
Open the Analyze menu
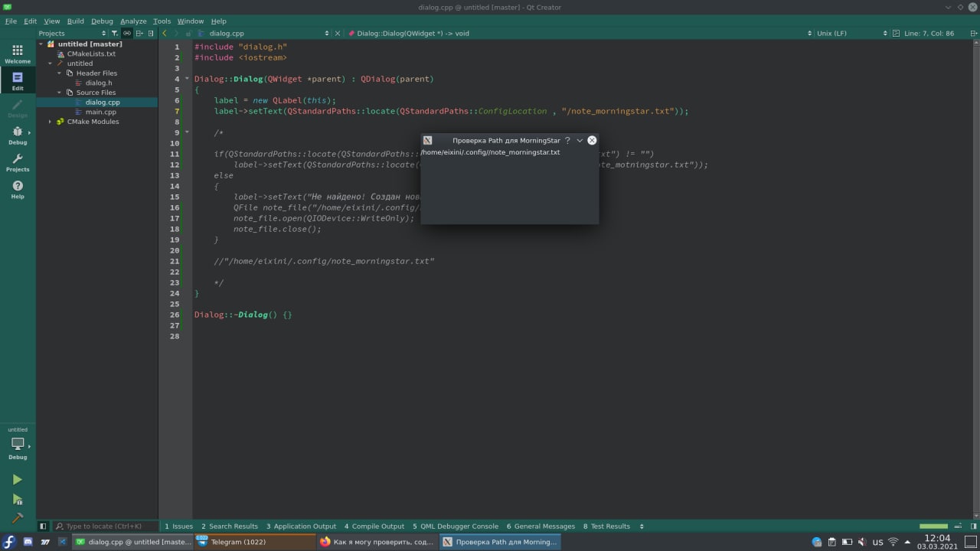pos(132,21)
